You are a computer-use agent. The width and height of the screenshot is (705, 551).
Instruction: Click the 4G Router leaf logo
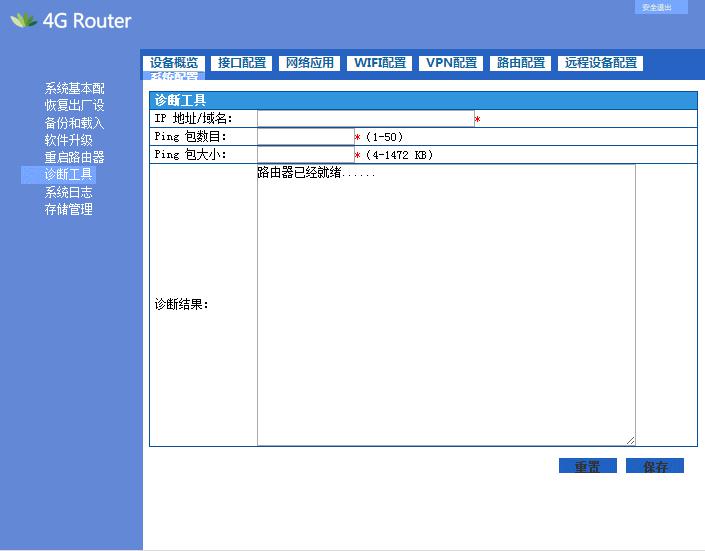(x=23, y=20)
